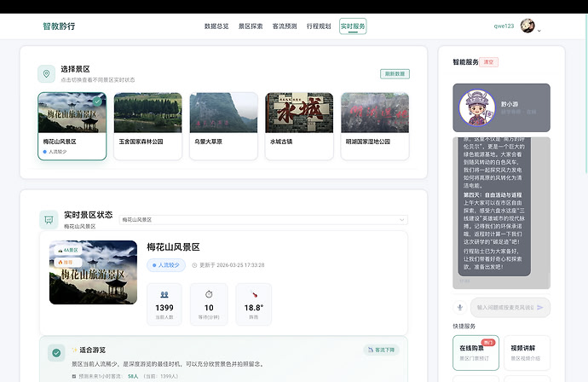Click the 客流下降 trend tag

coord(382,350)
